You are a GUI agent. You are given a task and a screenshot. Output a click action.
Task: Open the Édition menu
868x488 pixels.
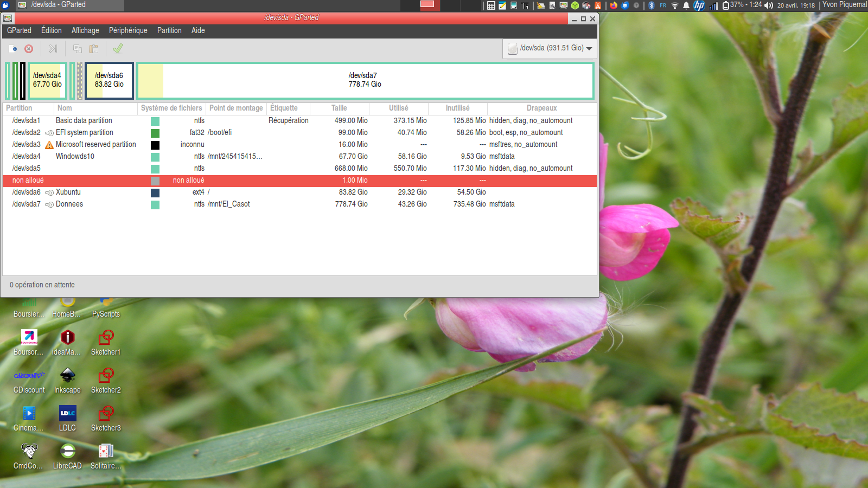pos(52,30)
